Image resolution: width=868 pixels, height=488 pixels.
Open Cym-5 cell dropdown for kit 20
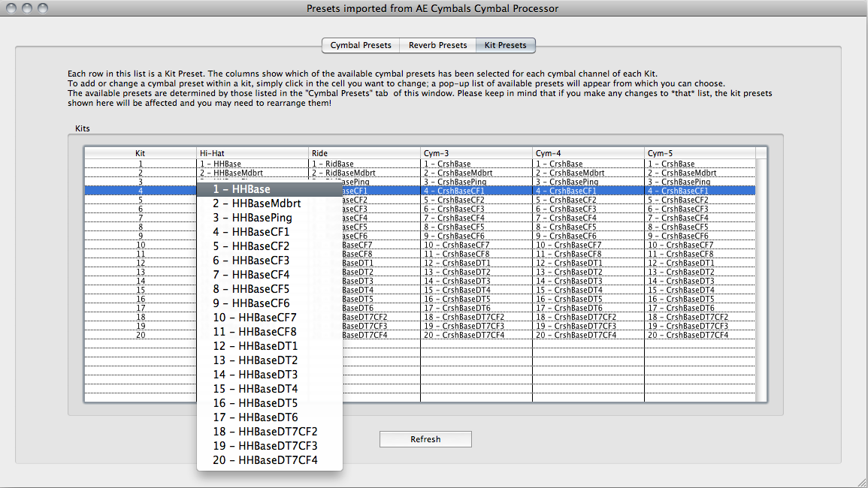click(699, 335)
